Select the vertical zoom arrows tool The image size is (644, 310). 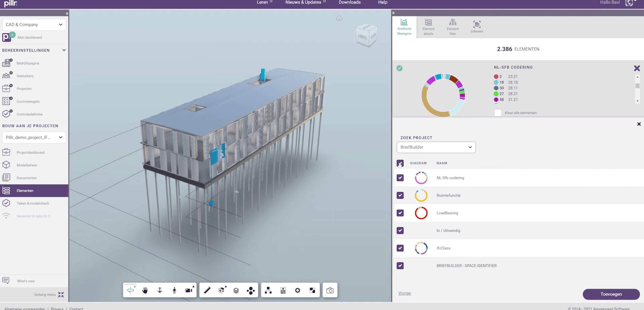point(160,290)
